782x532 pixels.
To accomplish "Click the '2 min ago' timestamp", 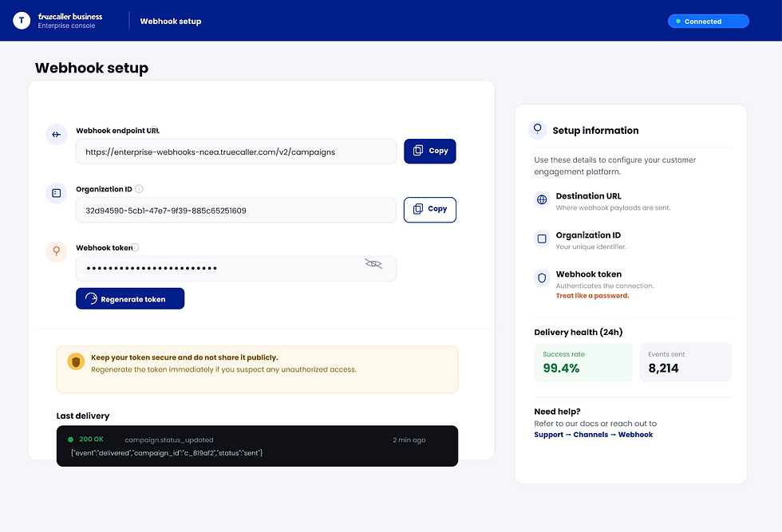I will point(409,439).
